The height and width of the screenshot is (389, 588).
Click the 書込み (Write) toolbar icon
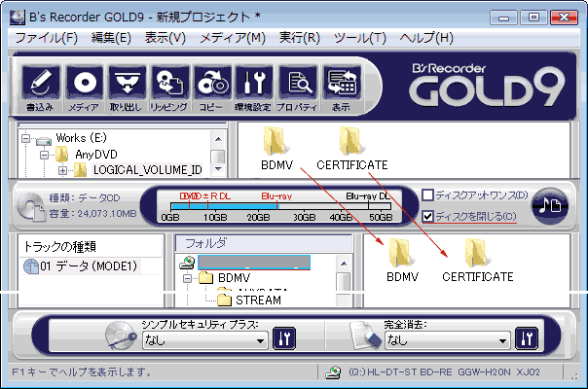(40, 86)
